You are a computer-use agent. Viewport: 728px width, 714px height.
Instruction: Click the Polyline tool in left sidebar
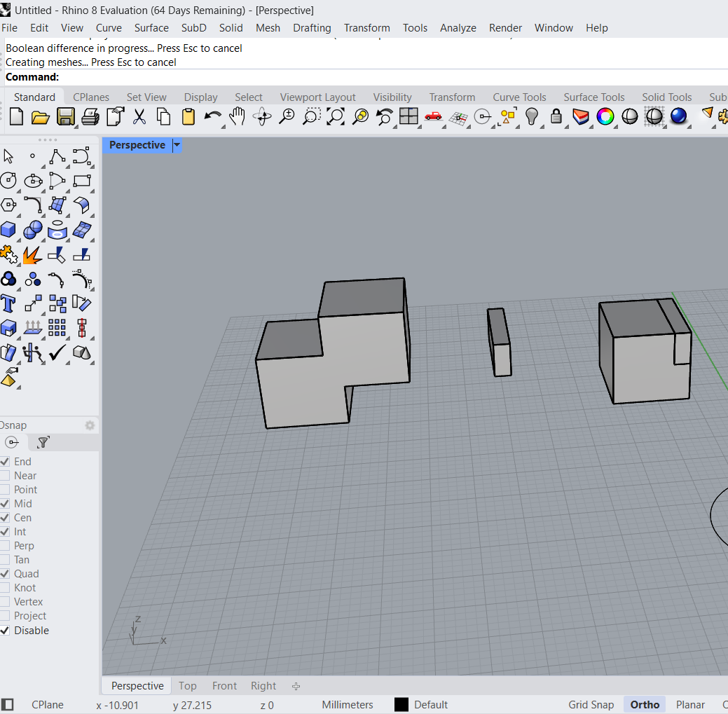(57, 156)
